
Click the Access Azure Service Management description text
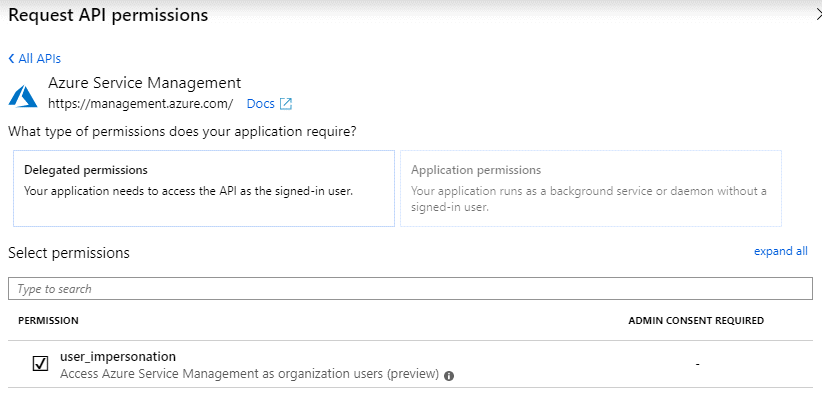click(x=249, y=374)
